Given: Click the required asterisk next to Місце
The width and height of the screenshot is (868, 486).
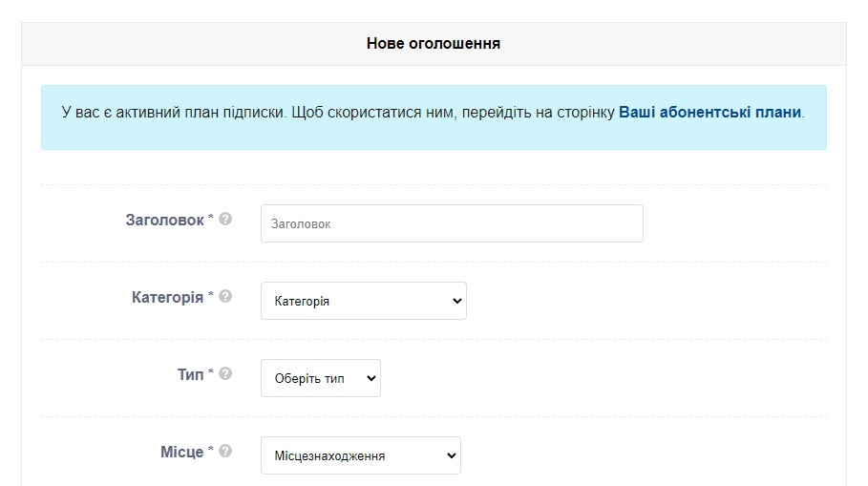Looking at the screenshot, I should pyautogui.click(x=210, y=449).
